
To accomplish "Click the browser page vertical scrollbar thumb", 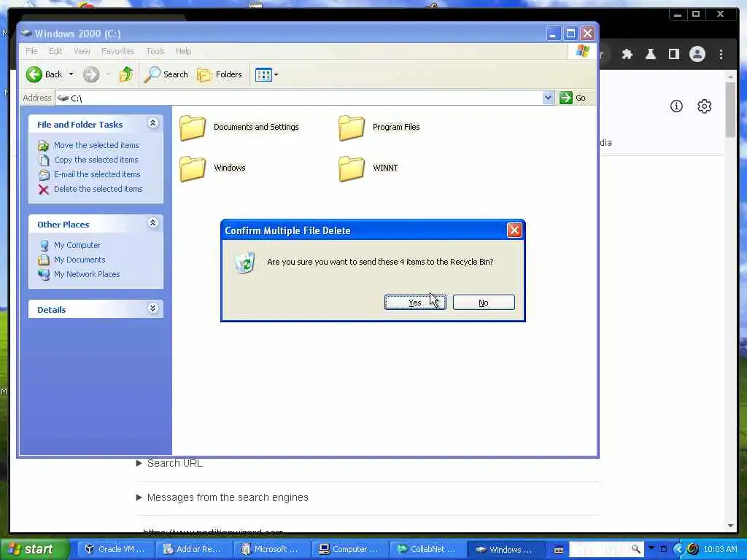I will [731, 110].
